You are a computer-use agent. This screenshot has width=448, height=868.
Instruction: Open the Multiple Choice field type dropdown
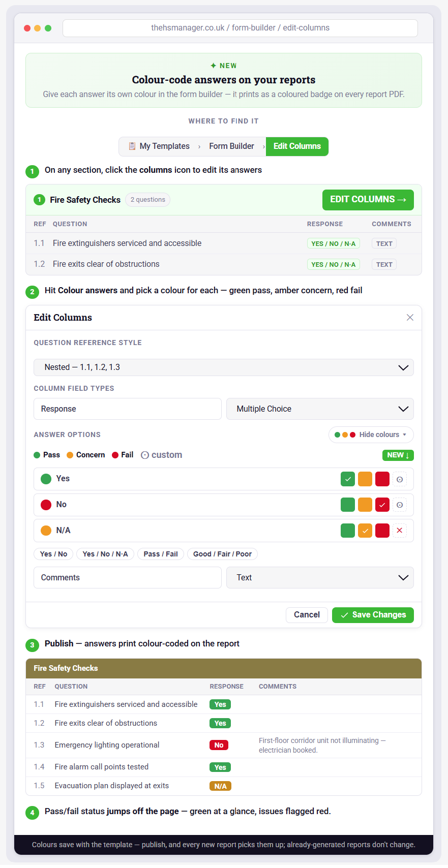click(x=320, y=409)
